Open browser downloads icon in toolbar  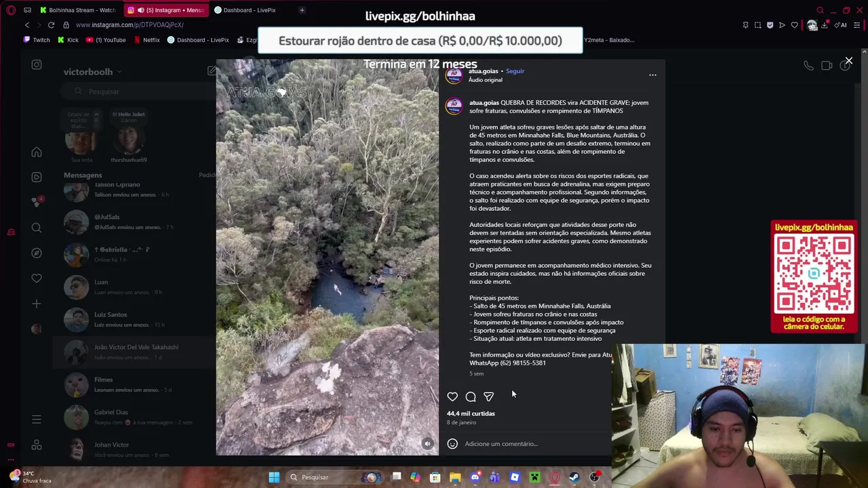coord(825,25)
